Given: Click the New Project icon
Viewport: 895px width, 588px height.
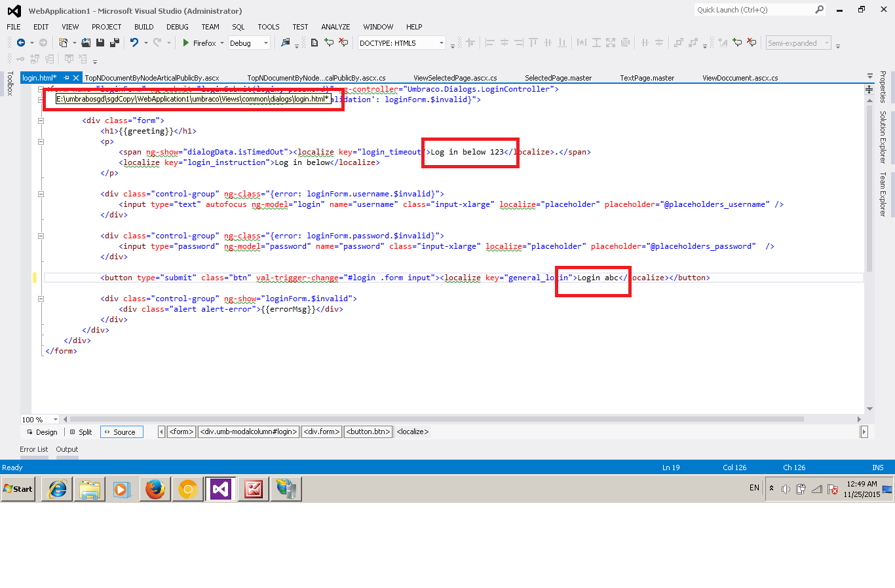Looking at the screenshot, I should tap(63, 43).
